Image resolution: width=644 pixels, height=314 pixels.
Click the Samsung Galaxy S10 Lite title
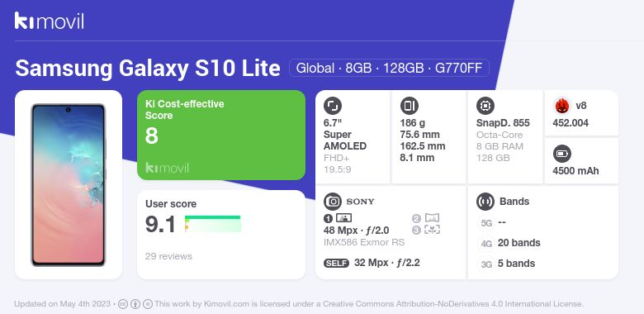[148, 69]
